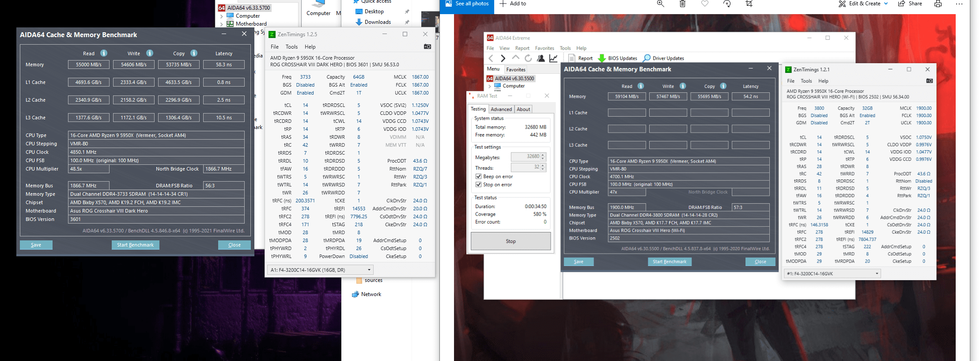Click the Read info icon in left benchmark window
980x361 pixels.
104,53
